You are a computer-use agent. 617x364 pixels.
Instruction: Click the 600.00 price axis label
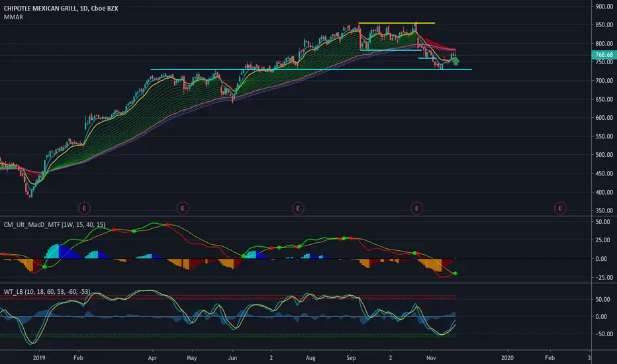(604, 118)
